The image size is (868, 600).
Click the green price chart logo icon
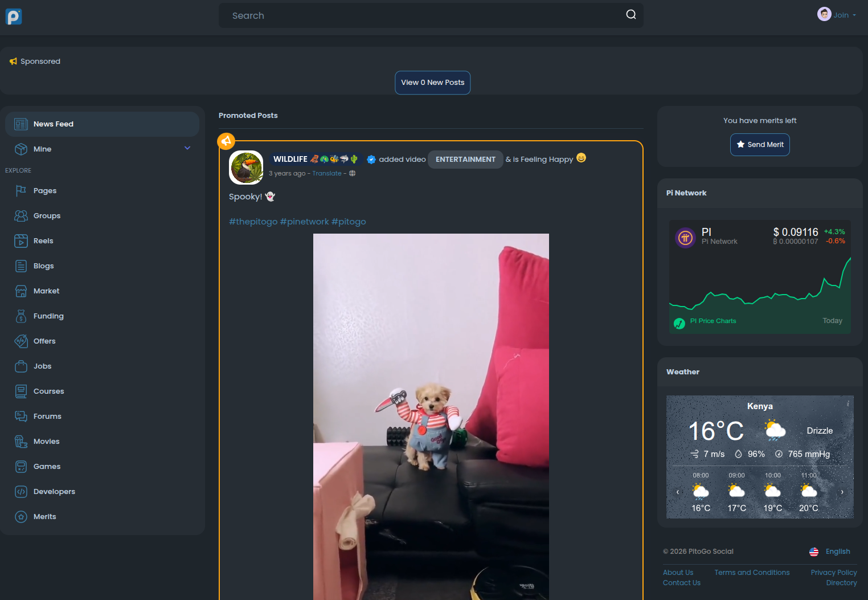(679, 324)
